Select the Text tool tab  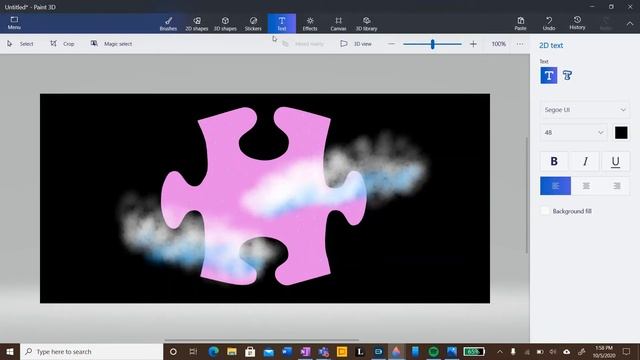(x=282, y=24)
